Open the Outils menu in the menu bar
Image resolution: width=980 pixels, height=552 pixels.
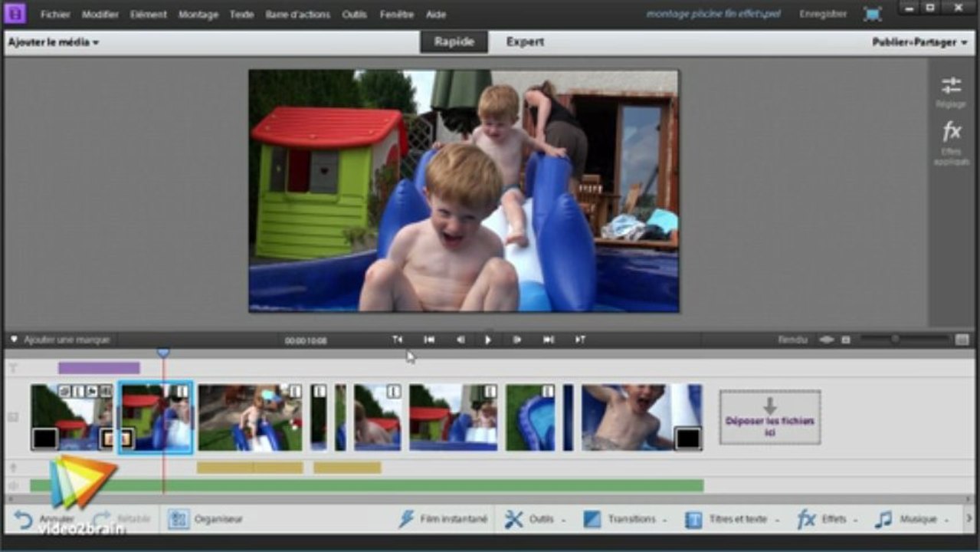tap(355, 15)
